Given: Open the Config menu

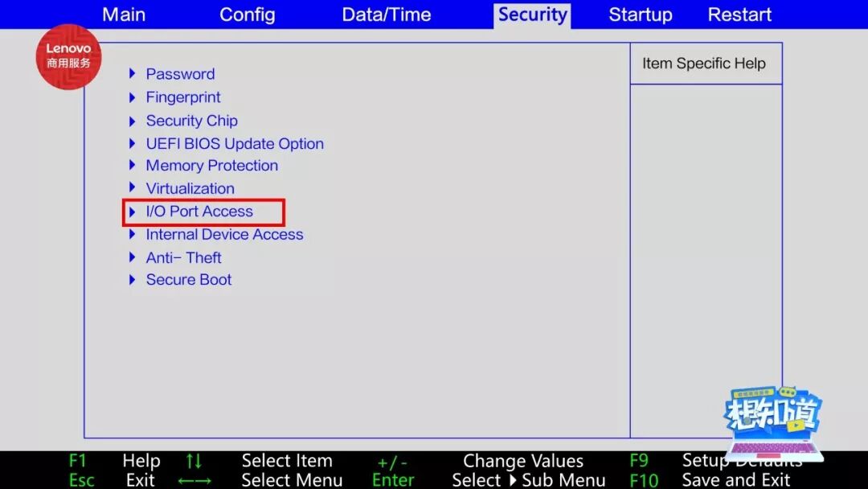Looking at the screenshot, I should tap(247, 14).
